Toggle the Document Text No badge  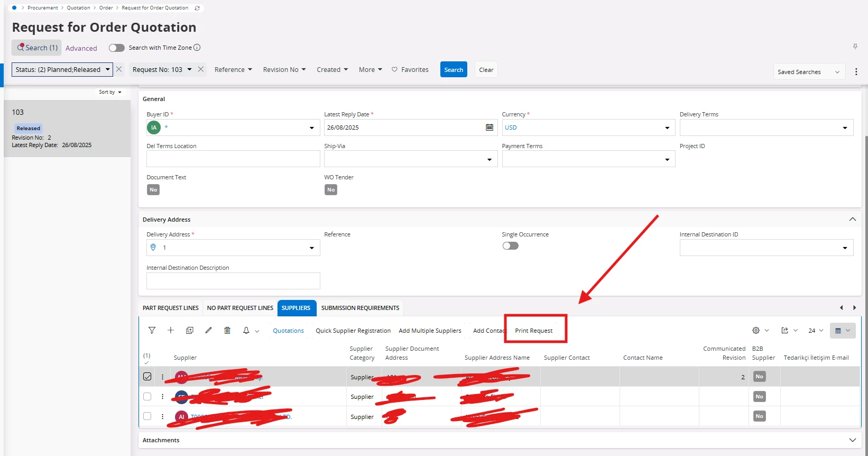[x=153, y=190]
